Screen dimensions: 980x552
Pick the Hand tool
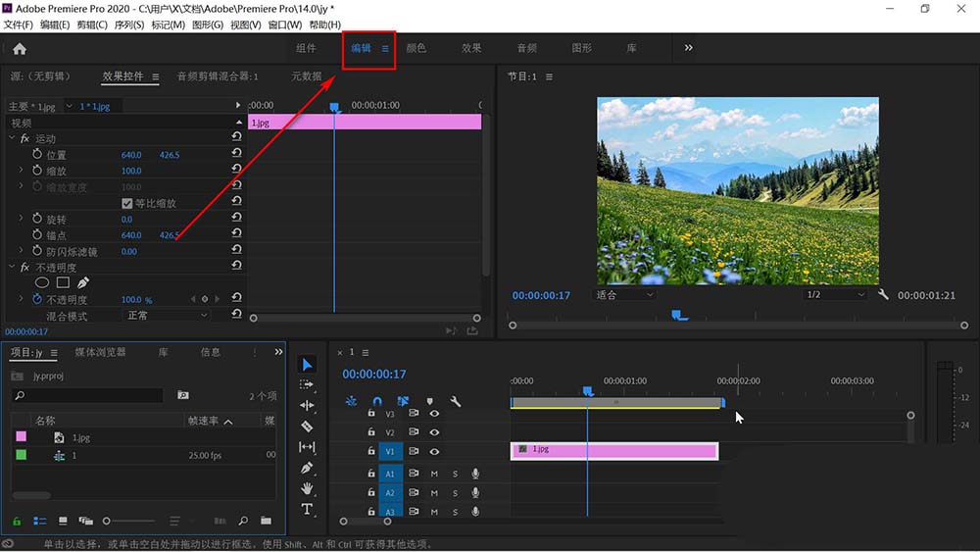tap(307, 488)
